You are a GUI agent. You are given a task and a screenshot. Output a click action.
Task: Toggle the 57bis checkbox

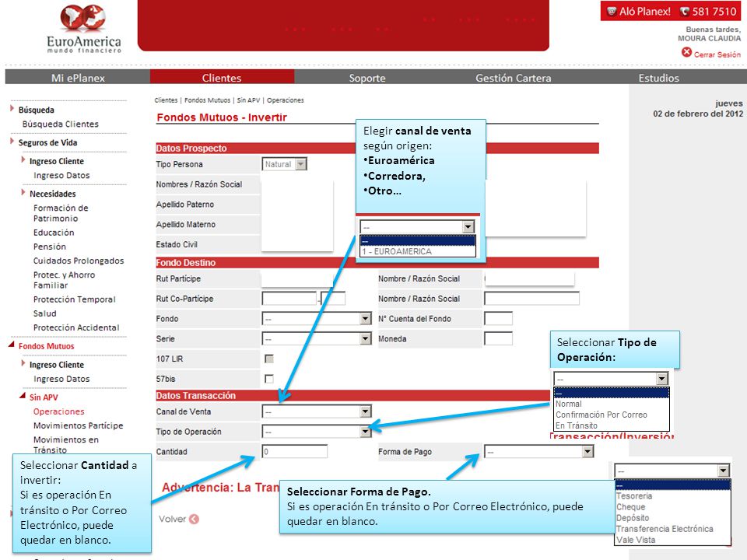click(x=269, y=379)
